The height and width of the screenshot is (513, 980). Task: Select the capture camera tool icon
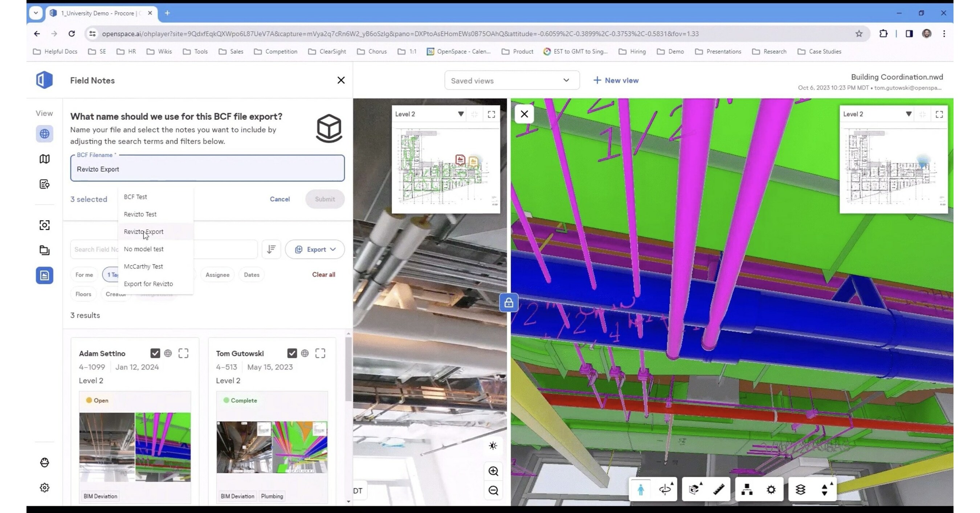pos(45,225)
